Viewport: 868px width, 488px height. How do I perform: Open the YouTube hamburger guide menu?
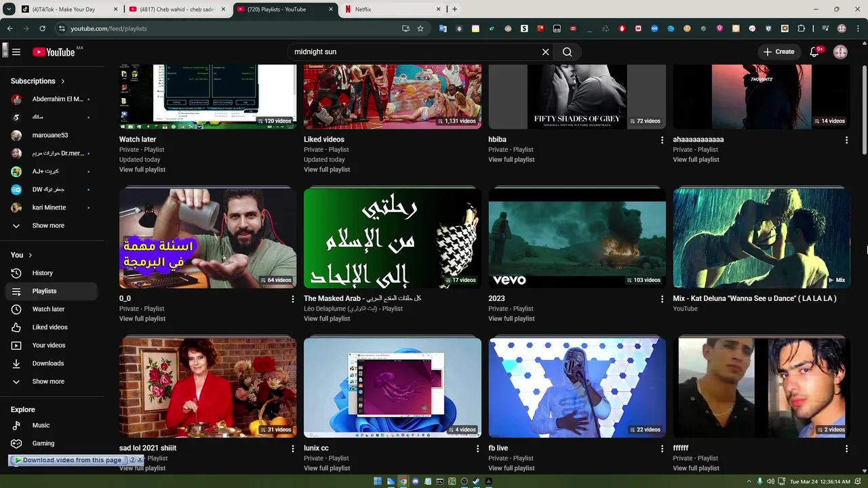point(16,52)
